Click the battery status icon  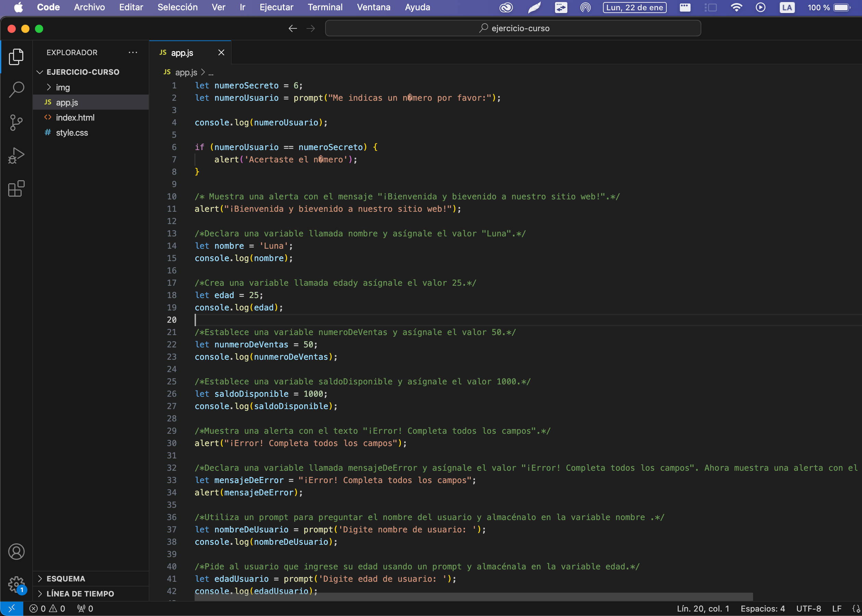841,7
